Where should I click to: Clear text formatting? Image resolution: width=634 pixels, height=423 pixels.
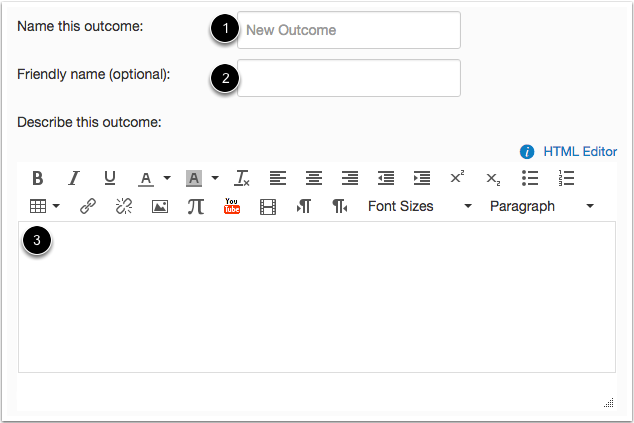242,178
